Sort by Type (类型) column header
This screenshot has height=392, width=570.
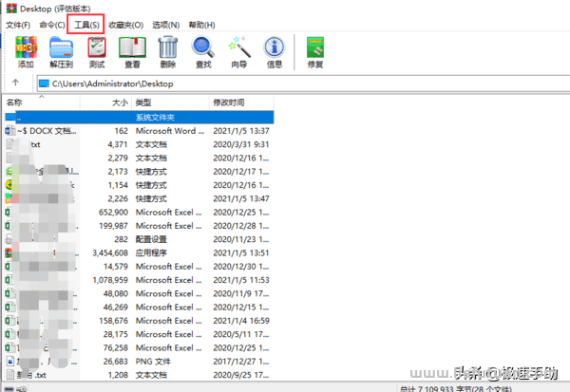pyautogui.click(x=170, y=103)
